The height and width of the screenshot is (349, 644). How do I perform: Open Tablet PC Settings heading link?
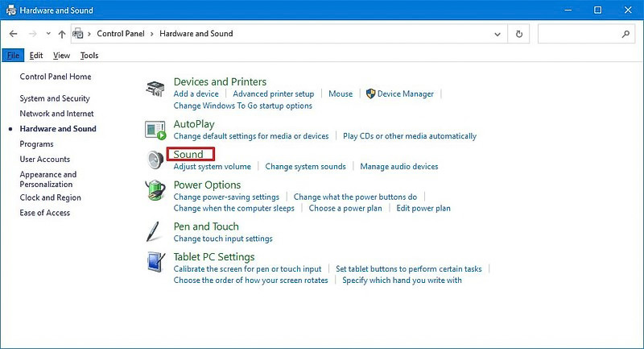point(214,257)
